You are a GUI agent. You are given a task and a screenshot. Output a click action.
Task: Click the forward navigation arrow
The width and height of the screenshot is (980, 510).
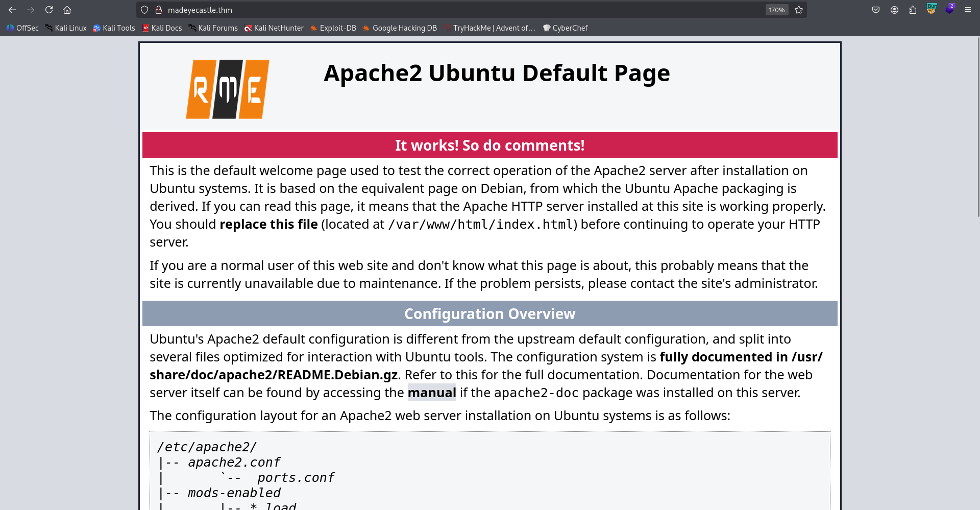tap(31, 10)
